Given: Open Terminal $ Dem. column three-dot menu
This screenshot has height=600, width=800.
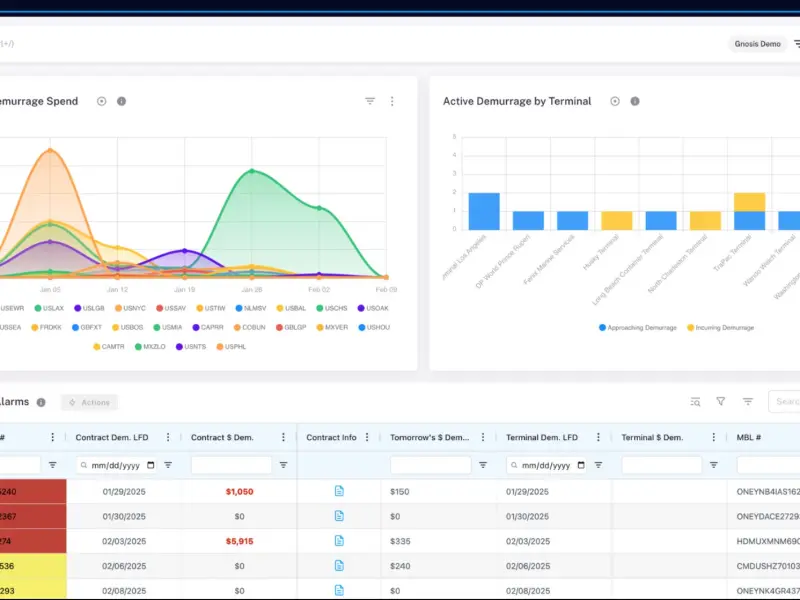Looking at the screenshot, I should [x=713, y=437].
